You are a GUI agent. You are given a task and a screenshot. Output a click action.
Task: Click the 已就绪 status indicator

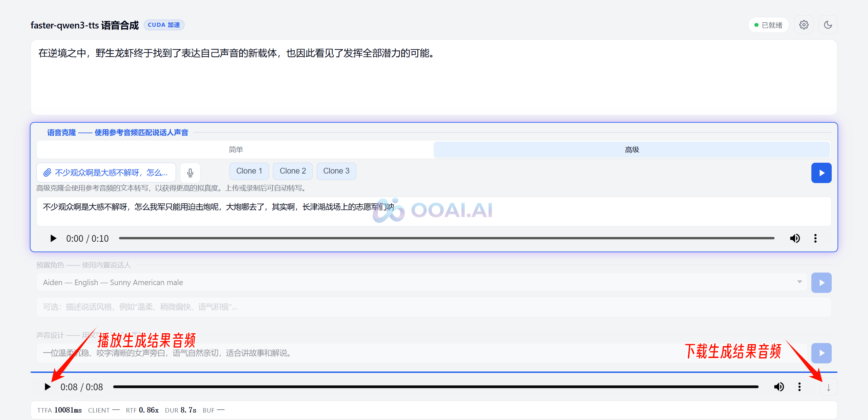(x=768, y=25)
